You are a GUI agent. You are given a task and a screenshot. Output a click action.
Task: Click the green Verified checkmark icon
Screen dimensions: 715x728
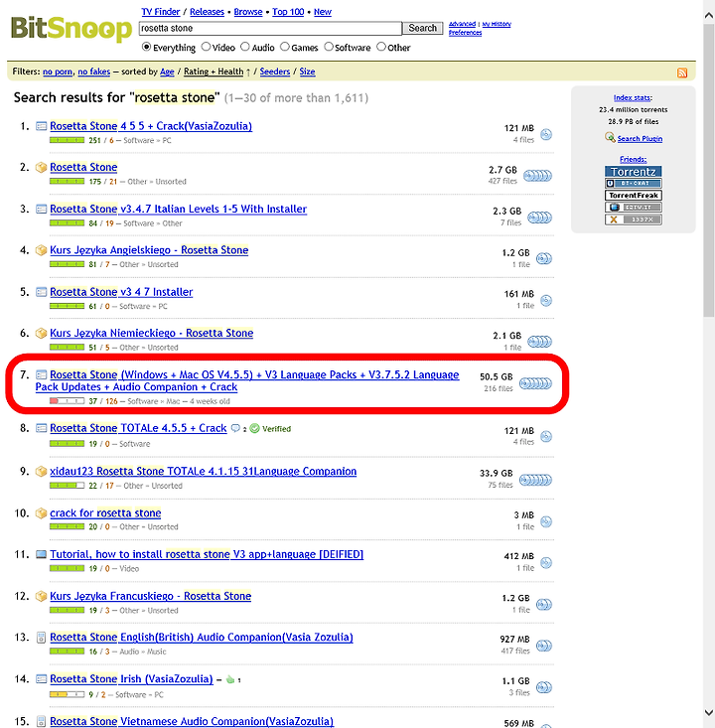point(254,428)
